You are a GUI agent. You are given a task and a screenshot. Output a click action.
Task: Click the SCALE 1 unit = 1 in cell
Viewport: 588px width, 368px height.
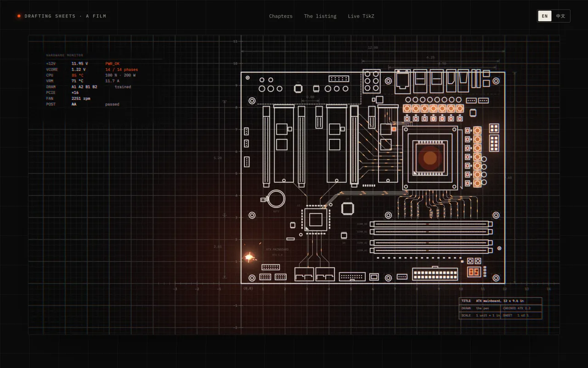point(480,316)
